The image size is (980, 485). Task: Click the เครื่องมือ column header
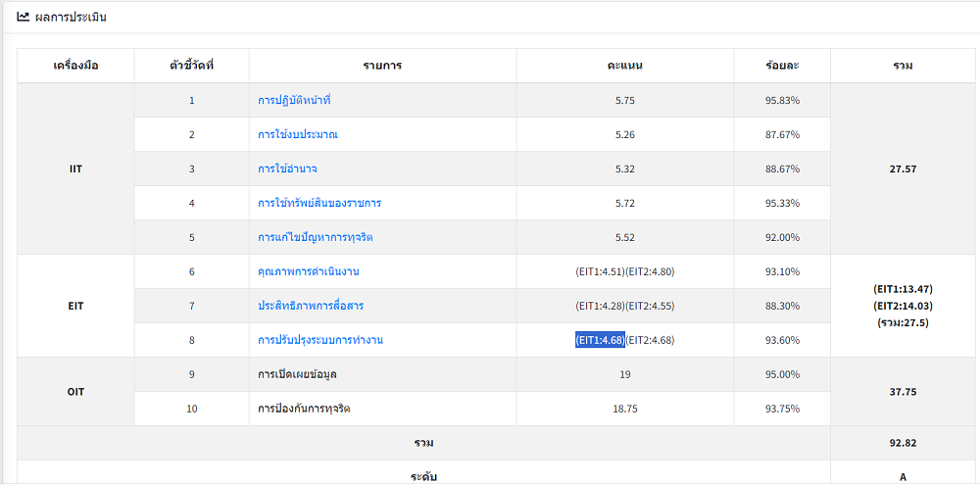(75, 66)
